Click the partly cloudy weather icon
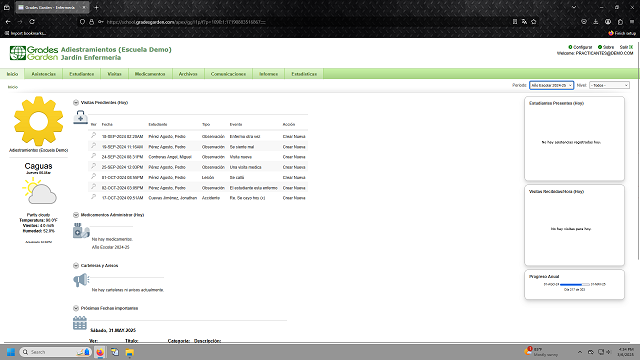Viewport: 640px width, 360px height. (x=40, y=191)
